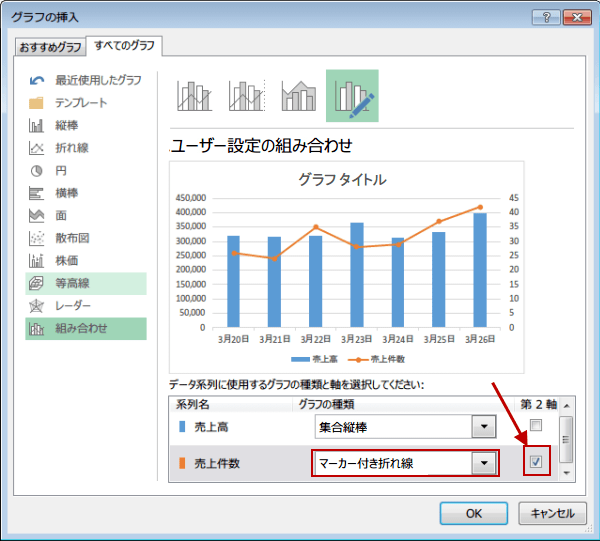Choose レーダー category label
Screen dimensions: 600x541
pos(73,306)
